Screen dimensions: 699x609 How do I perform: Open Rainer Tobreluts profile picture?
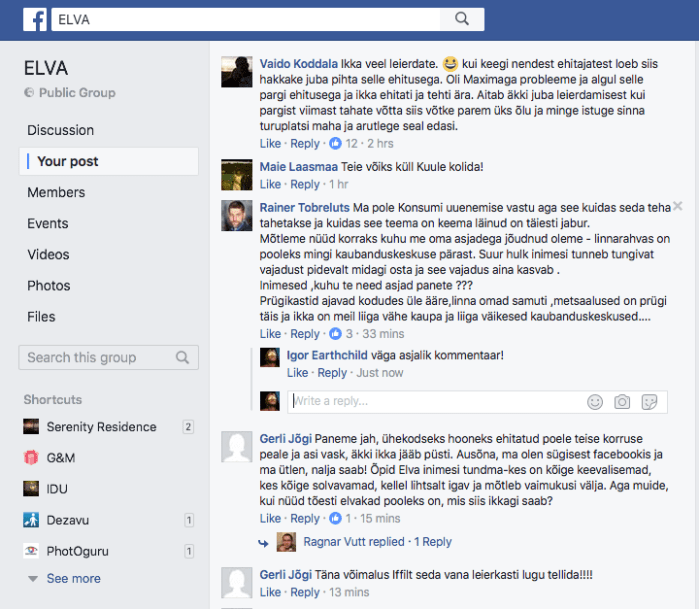tap(237, 216)
